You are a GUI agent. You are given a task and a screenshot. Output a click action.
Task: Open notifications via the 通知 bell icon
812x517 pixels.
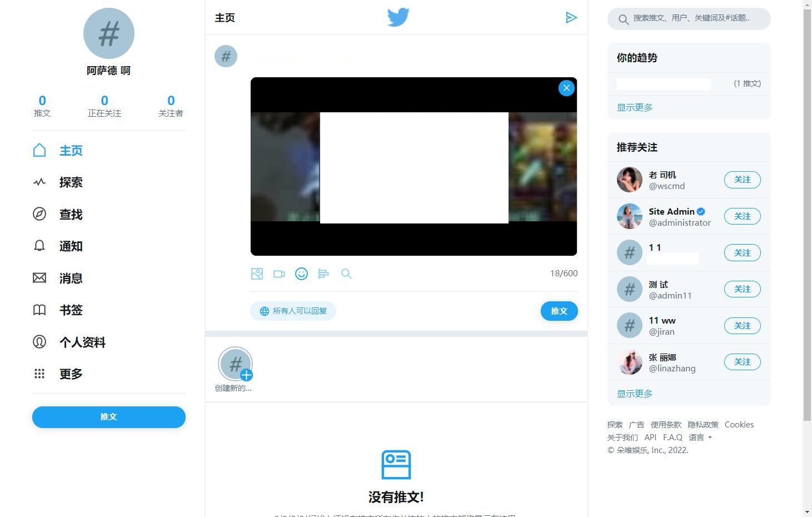tap(39, 246)
